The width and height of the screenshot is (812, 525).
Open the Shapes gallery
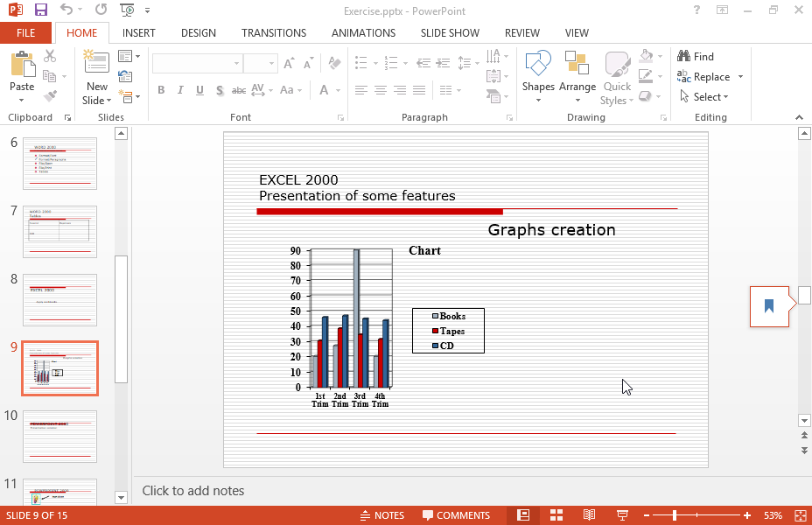click(x=538, y=77)
